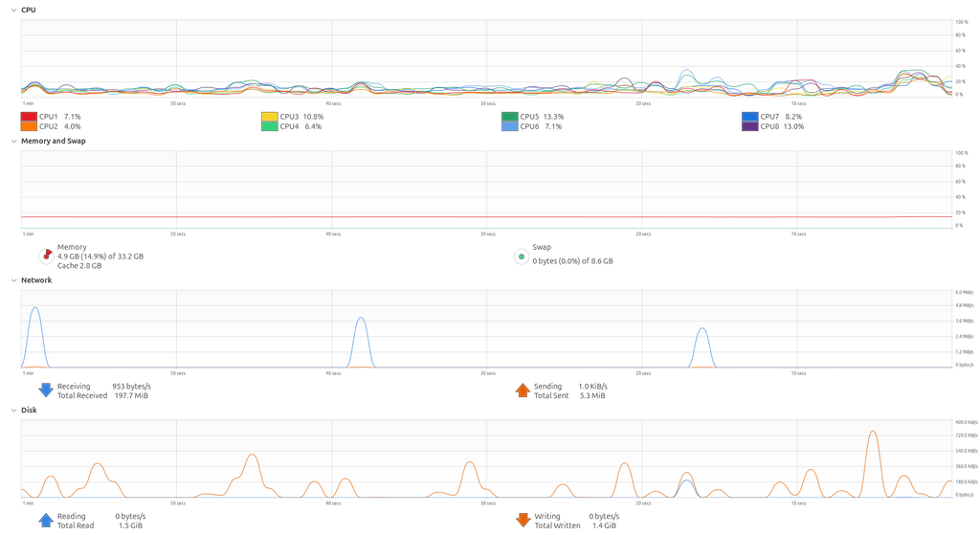This screenshot has width=980, height=535.
Task: Select the CPU5 13.3% label
Action: point(542,117)
